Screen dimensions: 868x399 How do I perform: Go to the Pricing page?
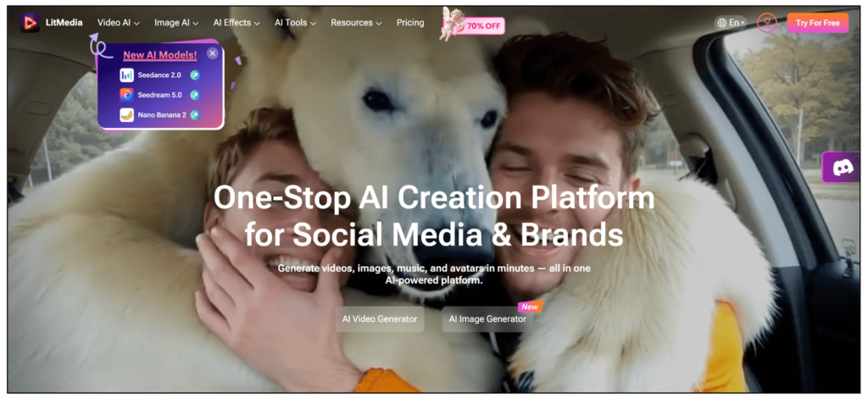410,23
